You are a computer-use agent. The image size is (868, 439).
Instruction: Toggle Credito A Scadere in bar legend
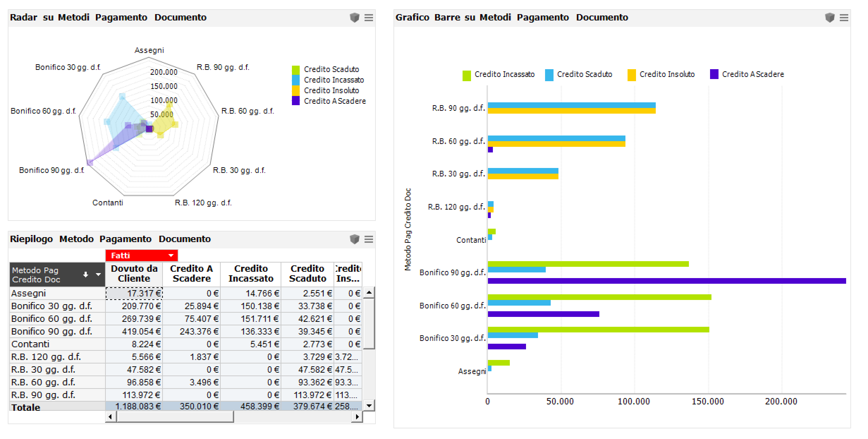point(753,74)
